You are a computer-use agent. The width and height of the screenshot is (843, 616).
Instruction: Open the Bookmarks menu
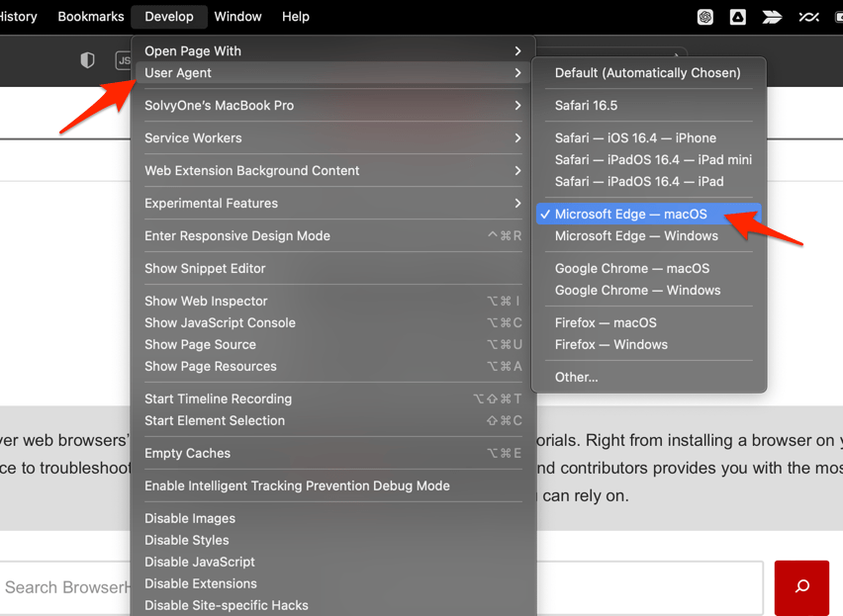click(91, 17)
